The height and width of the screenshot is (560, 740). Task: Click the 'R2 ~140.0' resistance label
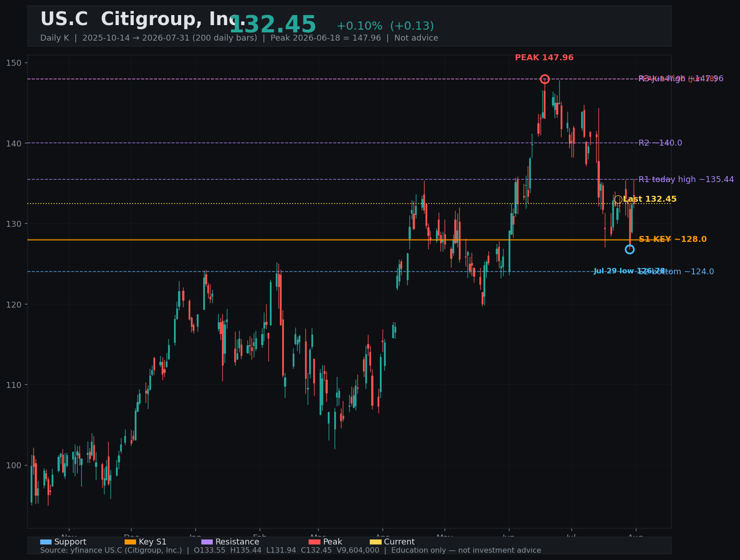click(660, 143)
